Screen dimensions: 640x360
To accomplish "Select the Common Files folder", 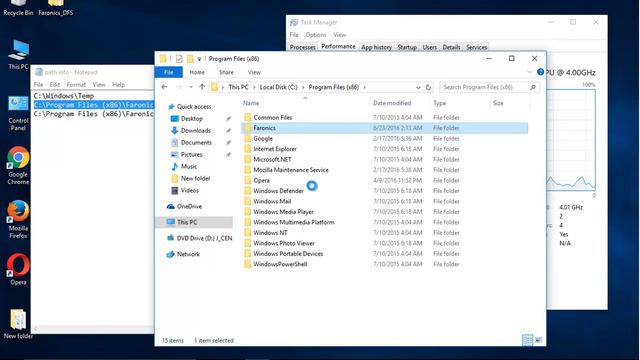I will 273,118.
